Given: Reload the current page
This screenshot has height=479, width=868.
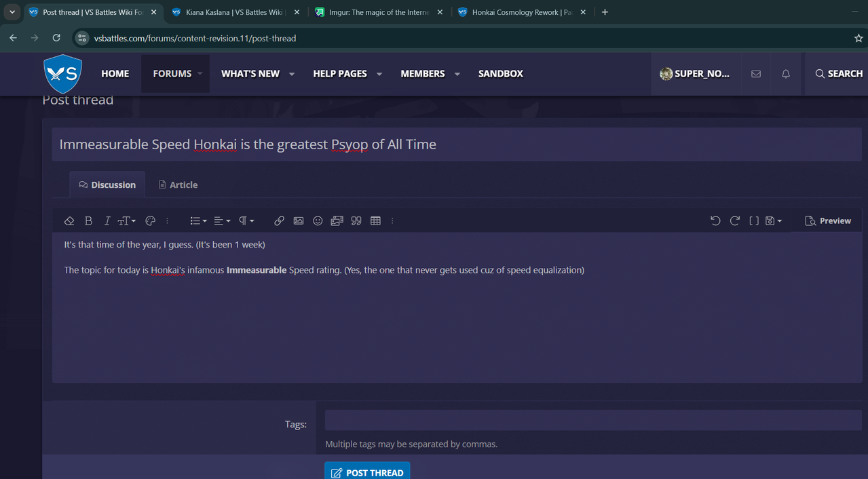Looking at the screenshot, I should tap(56, 38).
